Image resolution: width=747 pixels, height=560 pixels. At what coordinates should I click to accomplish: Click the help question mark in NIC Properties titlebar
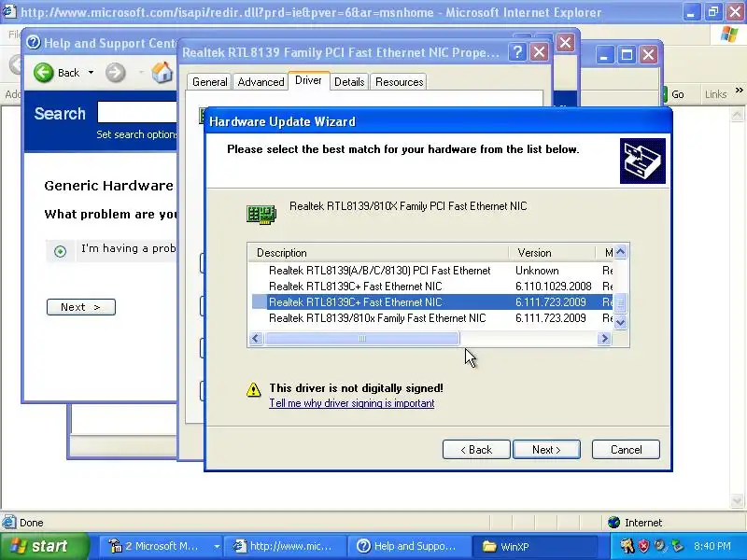[x=517, y=52]
